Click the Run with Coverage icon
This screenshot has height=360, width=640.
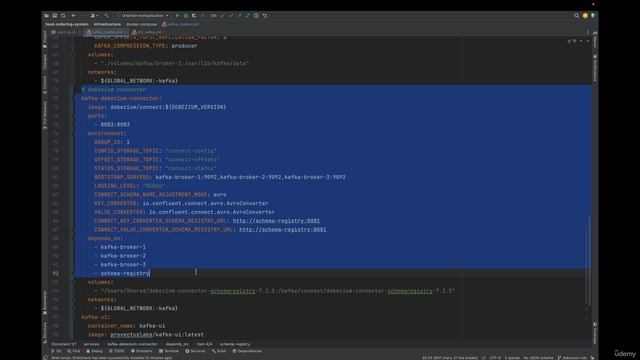coord(194,16)
